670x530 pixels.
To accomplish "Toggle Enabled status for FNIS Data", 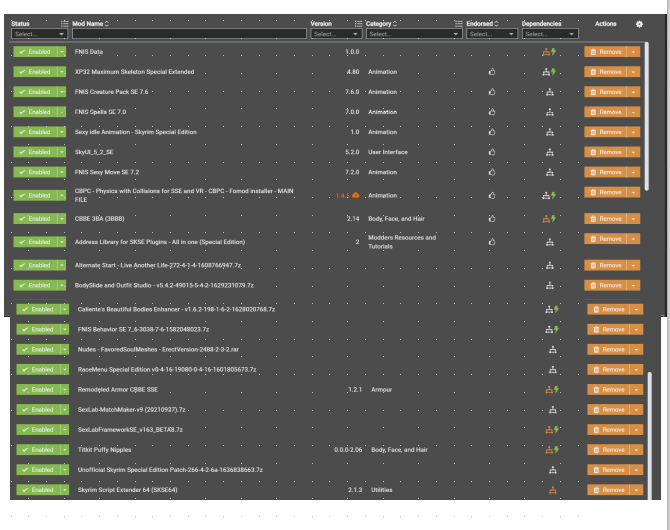I will point(35,52).
